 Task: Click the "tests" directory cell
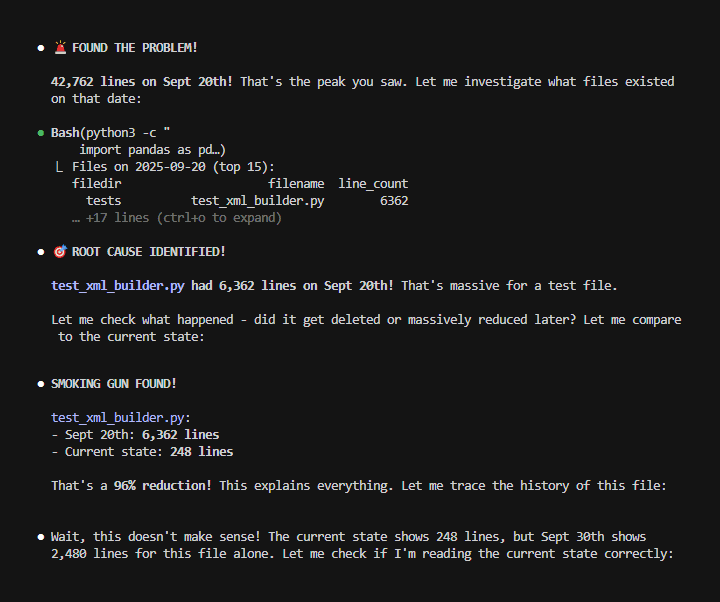coord(104,201)
